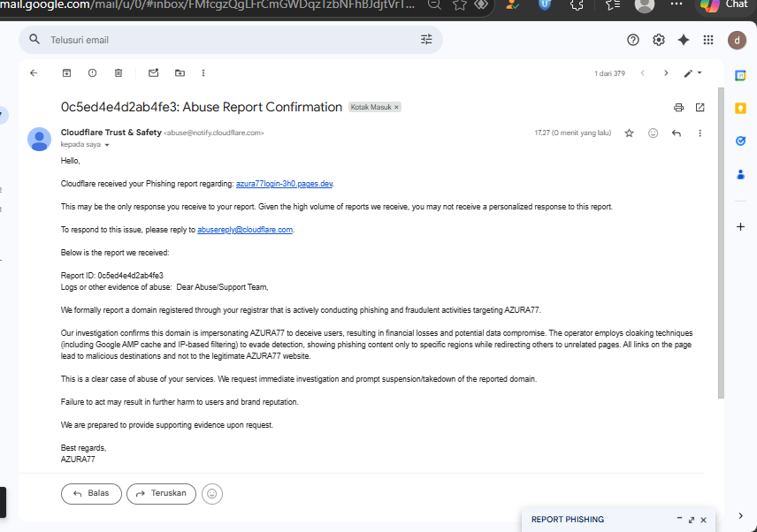Image resolution: width=757 pixels, height=532 pixels.
Task: Expand REPORT PHISHING window to full screen
Action: pyautogui.click(x=692, y=520)
